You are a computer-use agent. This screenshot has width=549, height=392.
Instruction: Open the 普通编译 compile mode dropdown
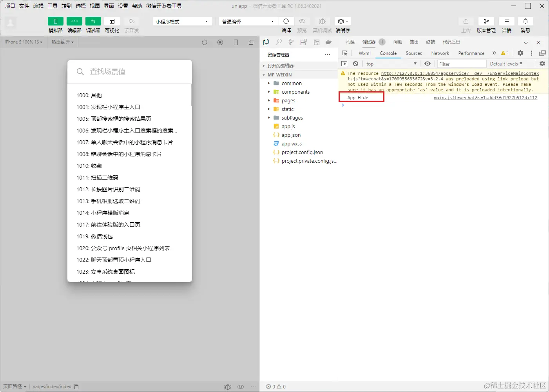248,21
